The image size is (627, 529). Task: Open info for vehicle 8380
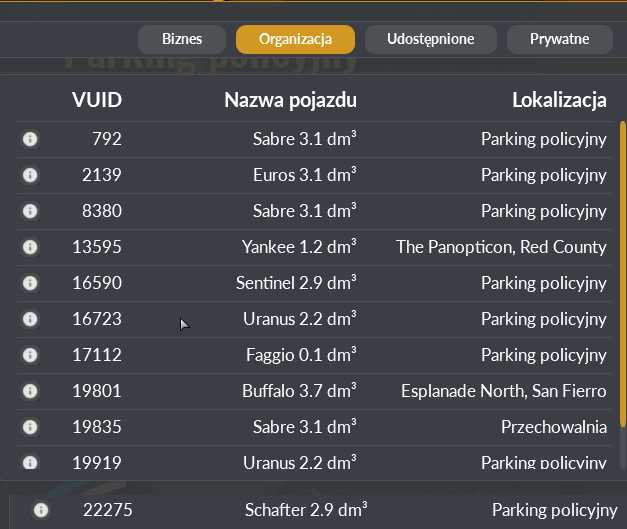pos(30,211)
